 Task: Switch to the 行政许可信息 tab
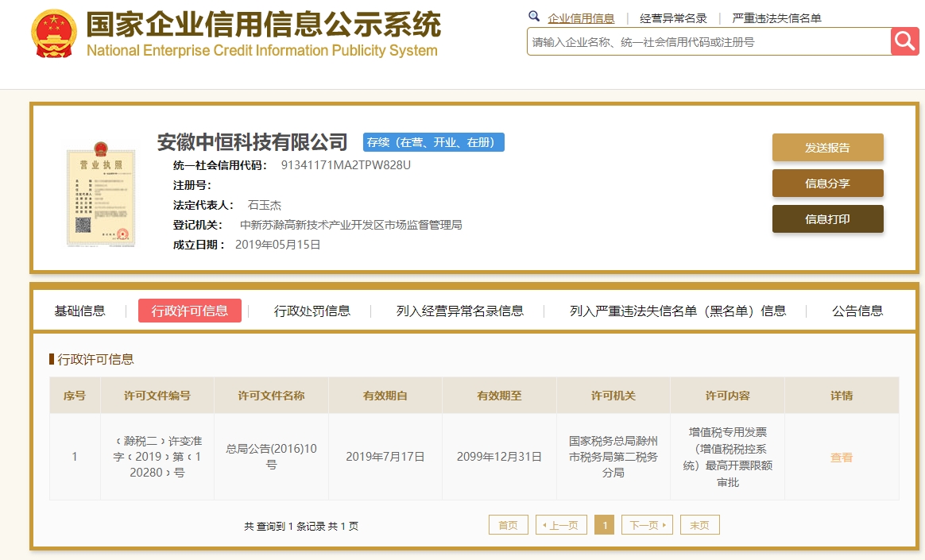click(x=189, y=311)
